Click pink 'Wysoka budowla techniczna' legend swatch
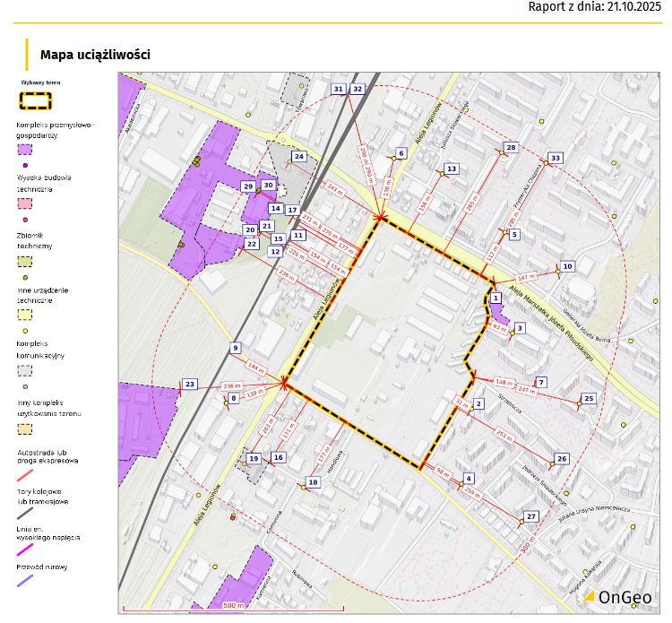Viewport: 672px width, 623px height. 24,204
